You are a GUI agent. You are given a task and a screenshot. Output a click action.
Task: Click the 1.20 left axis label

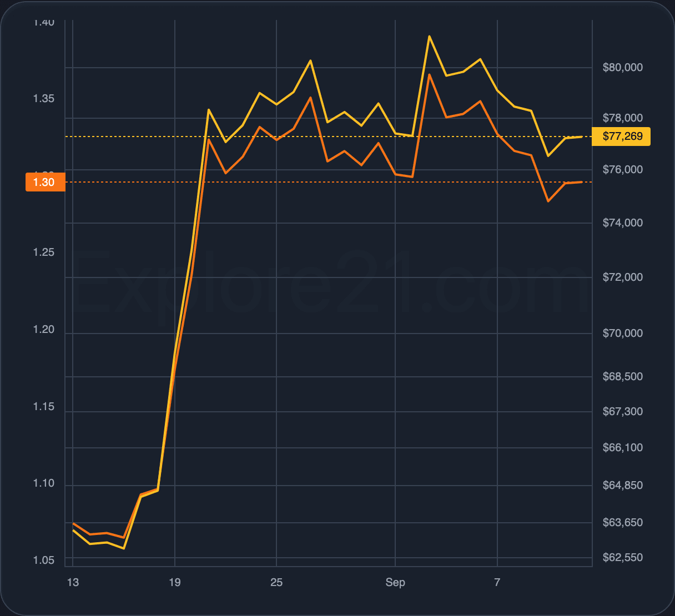pyautogui.click(x=44, y=330)
